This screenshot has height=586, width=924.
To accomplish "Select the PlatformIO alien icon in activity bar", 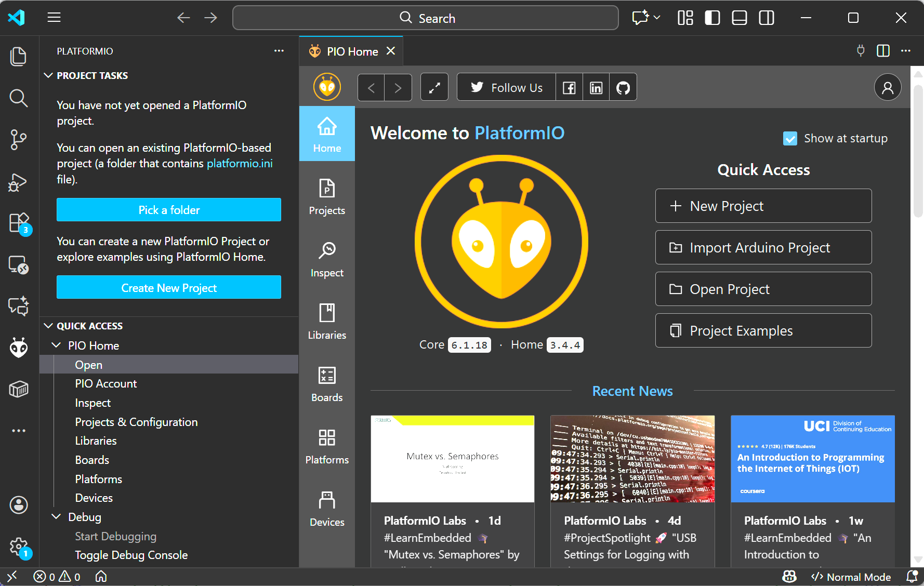I will click(x=19, y=348).
